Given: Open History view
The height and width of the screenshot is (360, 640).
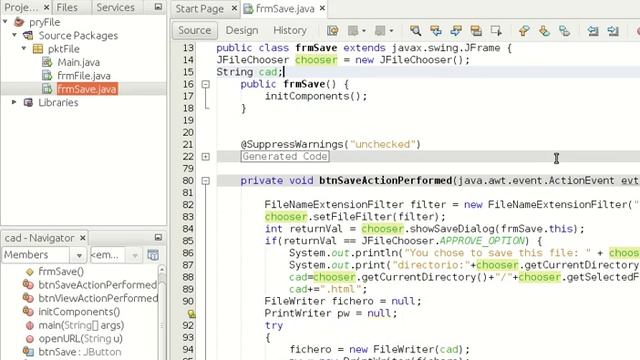Looking at the screenshot, I should coord(290,31).
